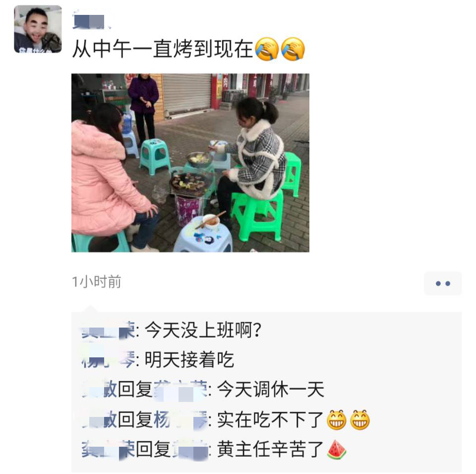Open the two-dot like and comment menu
This screenshot has width=476, height=474.
[442, 283]
